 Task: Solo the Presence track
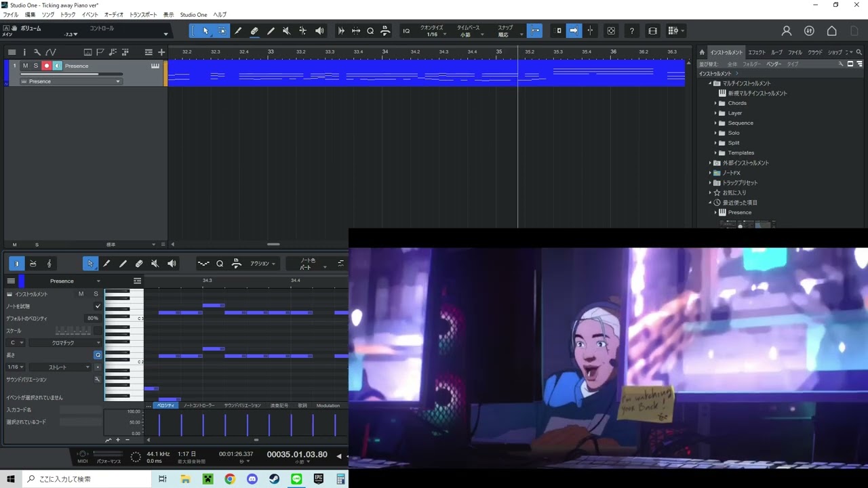coord(36,66)
